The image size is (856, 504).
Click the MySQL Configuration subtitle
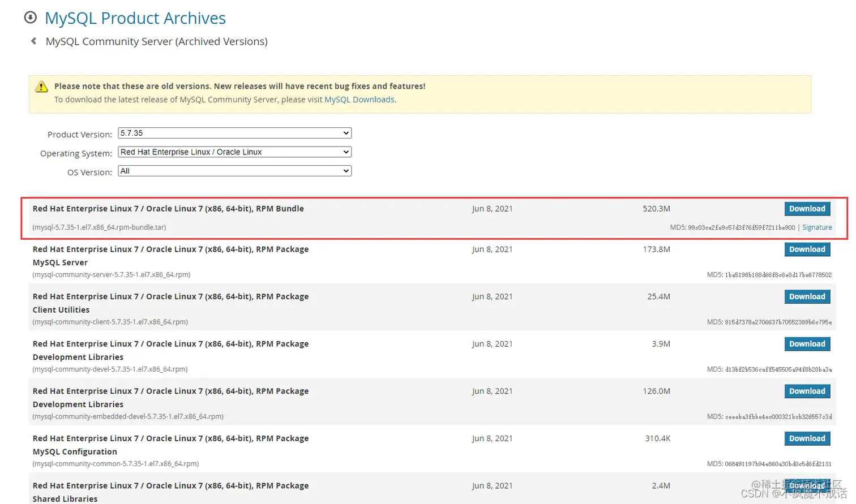click(x=75, y=452)
